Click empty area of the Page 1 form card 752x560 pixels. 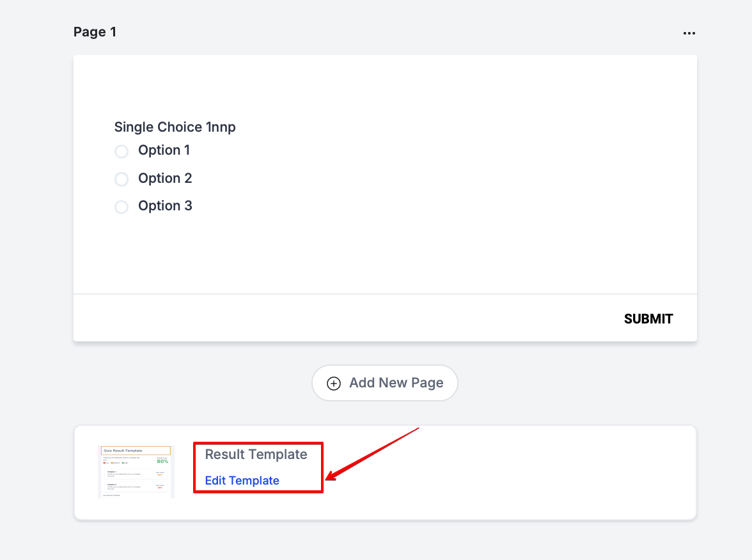pyautogui.click(x=448, y=192)
